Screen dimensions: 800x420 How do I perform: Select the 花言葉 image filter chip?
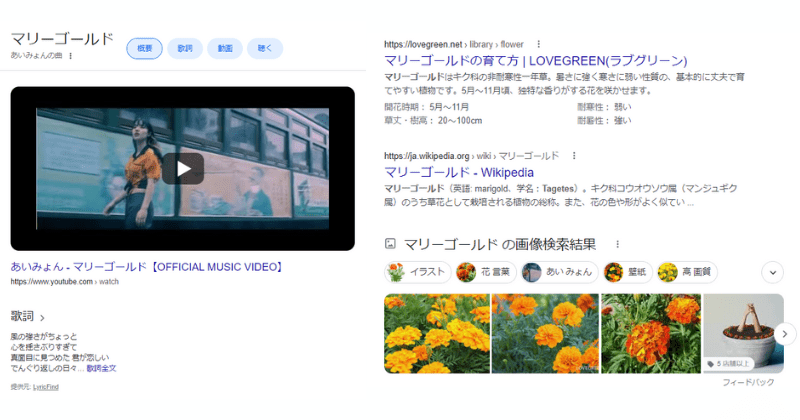(482, 272)
